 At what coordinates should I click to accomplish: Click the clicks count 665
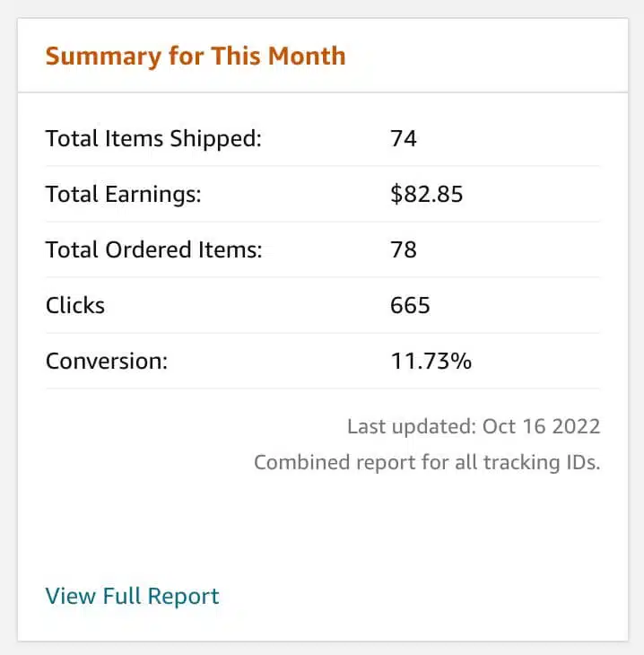point(410,305)
